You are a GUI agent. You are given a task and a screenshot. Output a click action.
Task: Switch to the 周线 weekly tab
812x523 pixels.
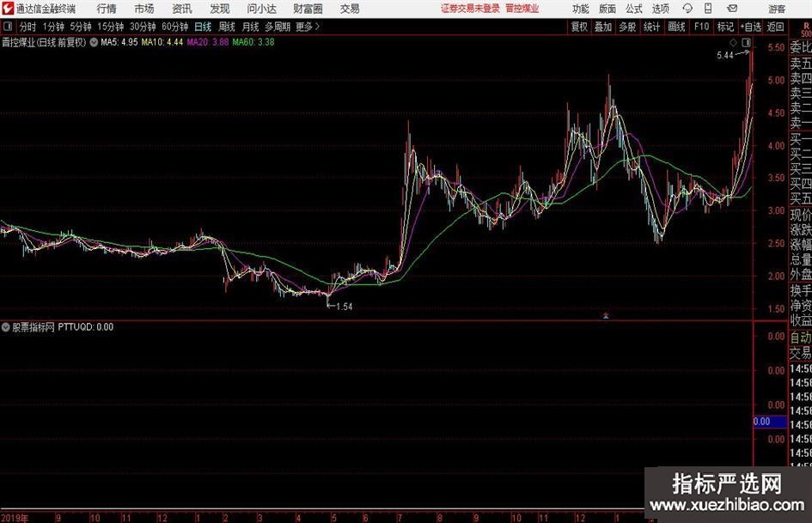point(226,27)
